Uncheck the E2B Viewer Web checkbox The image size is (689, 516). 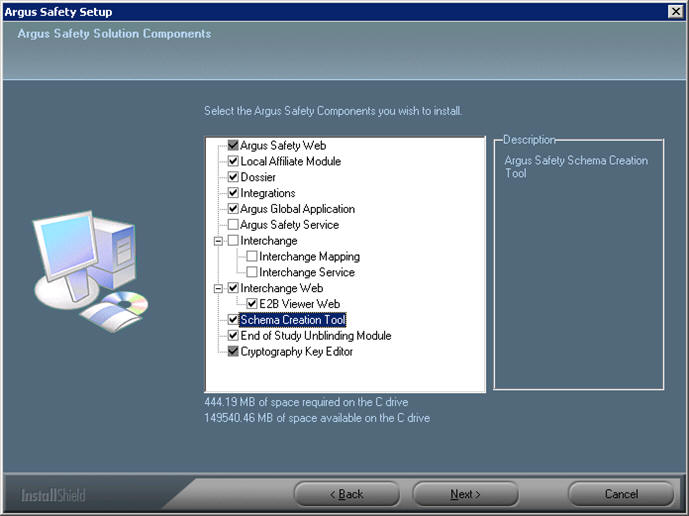(x=252, y=304)
